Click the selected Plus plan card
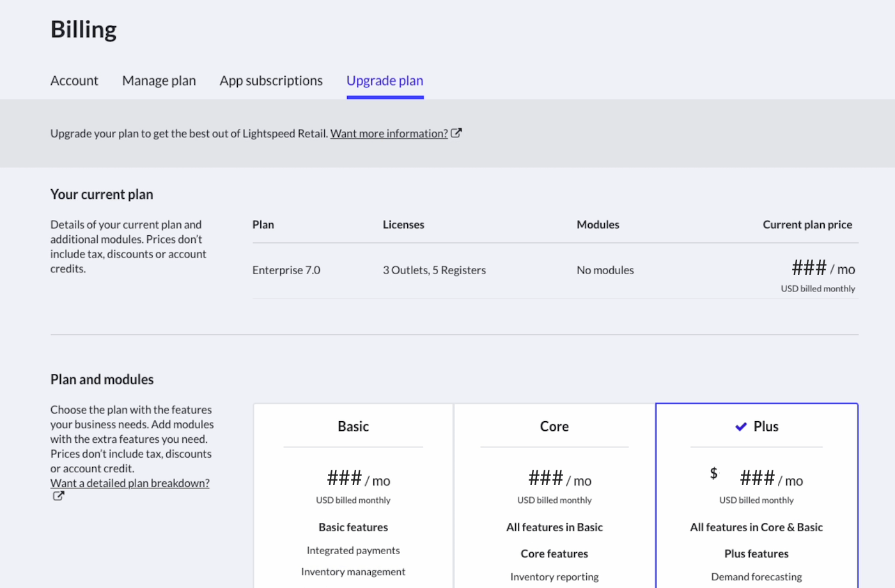The width and height of the screenshot is (895, 588). point(756,492)
